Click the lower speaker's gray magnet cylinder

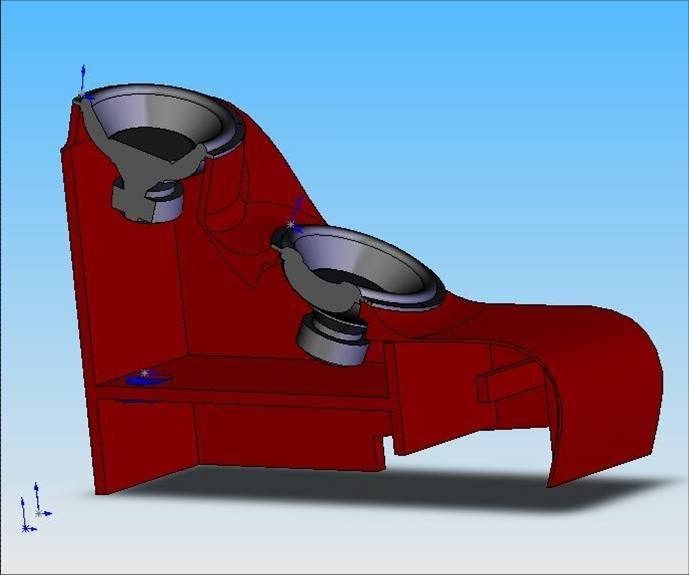(334, 342)
